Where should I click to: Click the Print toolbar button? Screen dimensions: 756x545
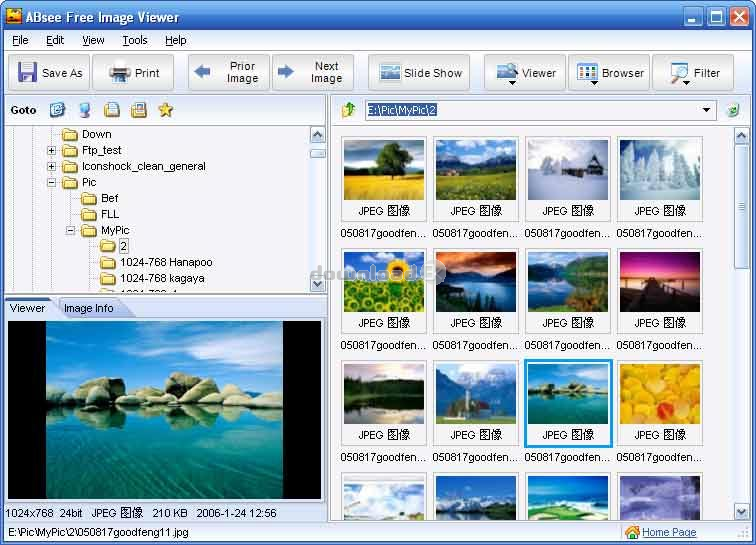pyautogui.click(x=134, y=73)
